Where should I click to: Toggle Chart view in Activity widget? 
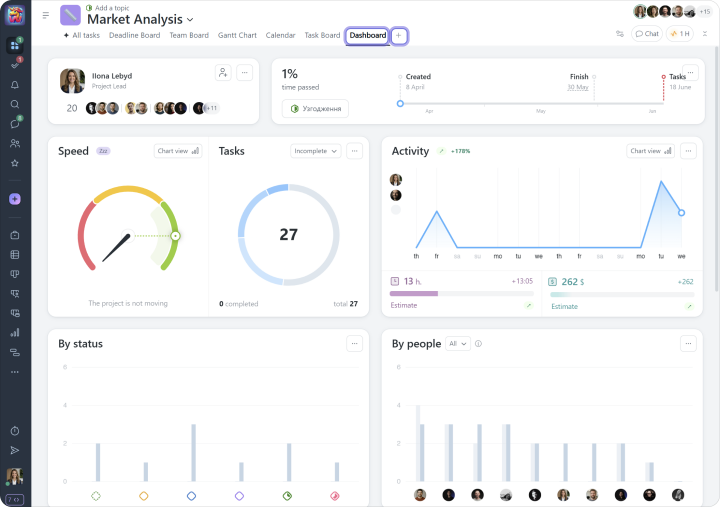(x=651, y=151)
